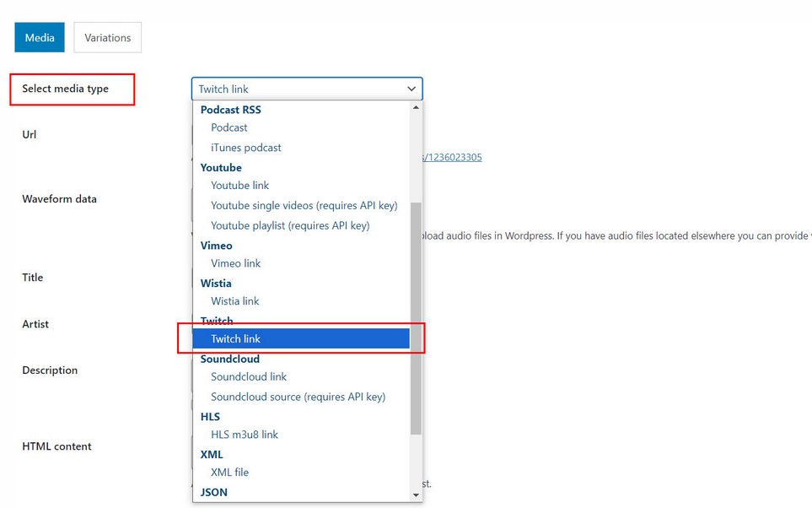Select Soundcloud source (requires API key)
812x508 pixels.
(x=301, y=397)
